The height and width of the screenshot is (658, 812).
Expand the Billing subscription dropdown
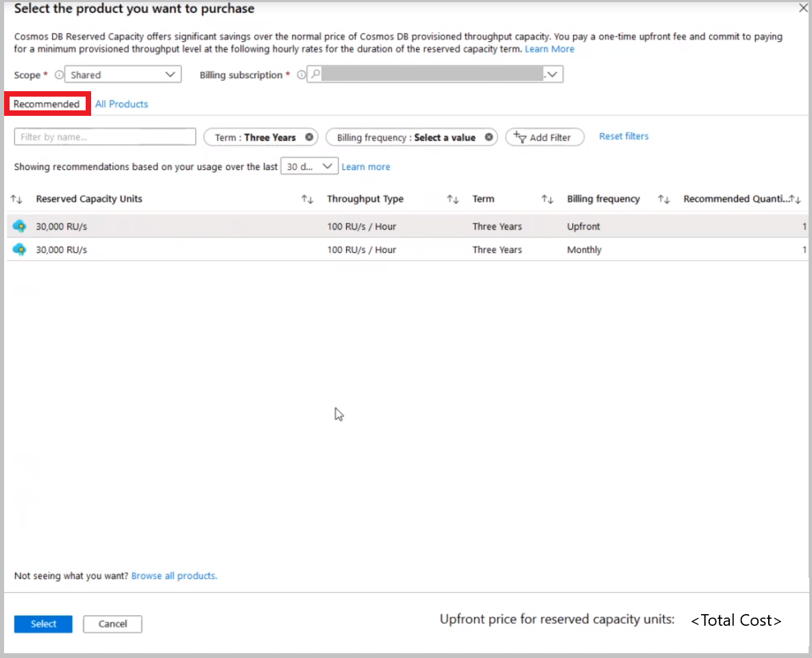tap(552, 75)
